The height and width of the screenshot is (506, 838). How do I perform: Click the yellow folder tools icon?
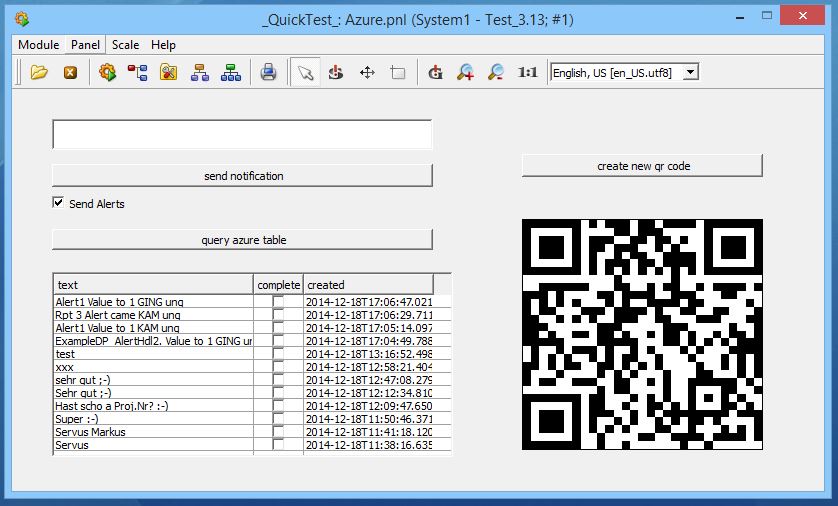point(168,72)
